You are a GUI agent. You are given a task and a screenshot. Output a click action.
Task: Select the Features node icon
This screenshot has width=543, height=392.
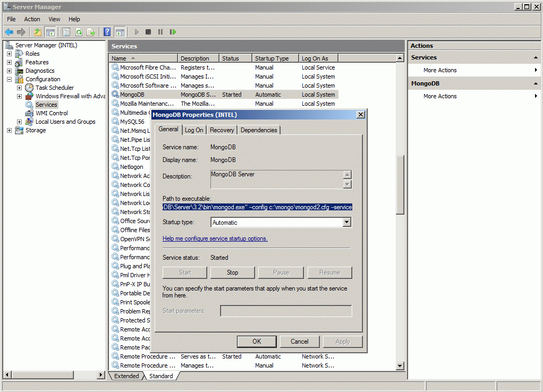[19, 62]
